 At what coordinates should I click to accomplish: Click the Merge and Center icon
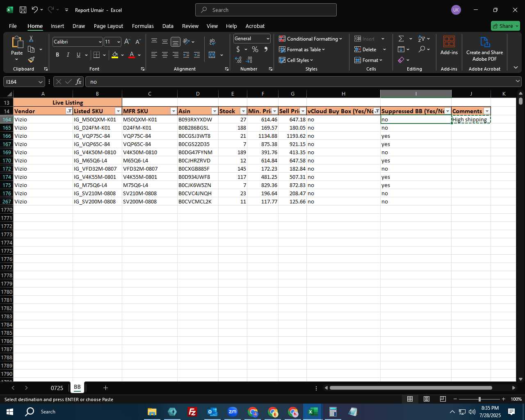212,55
